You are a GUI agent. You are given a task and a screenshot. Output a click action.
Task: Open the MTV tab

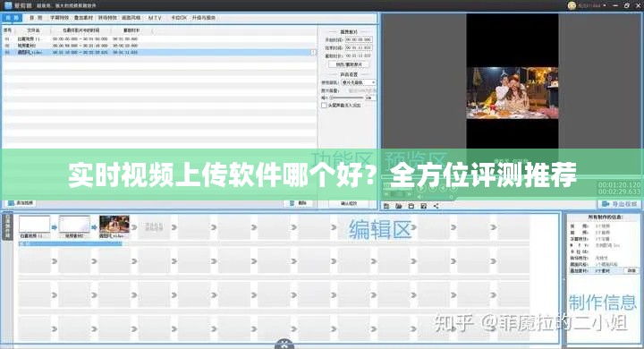tap(155, 18)
